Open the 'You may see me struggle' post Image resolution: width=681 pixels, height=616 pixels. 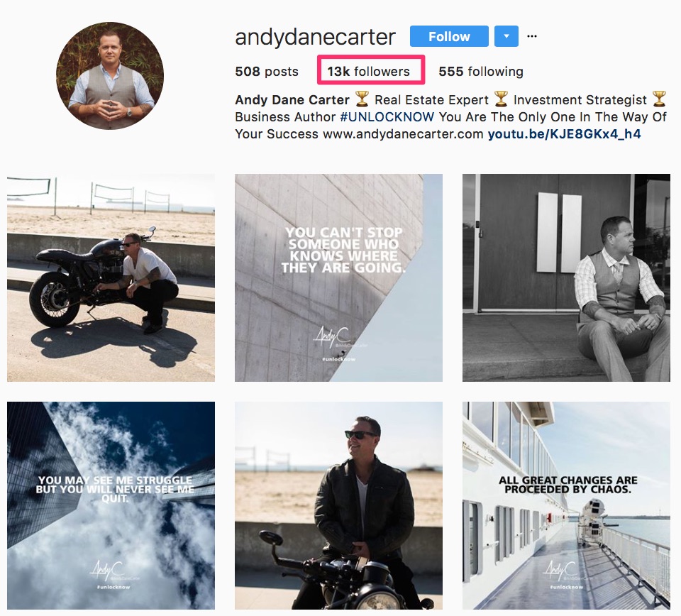[x=111, y=506]
